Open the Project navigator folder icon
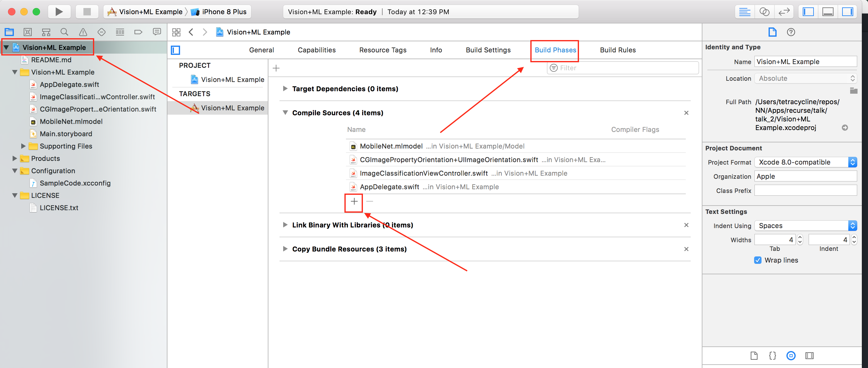868x368 pixels. [9, 32]
